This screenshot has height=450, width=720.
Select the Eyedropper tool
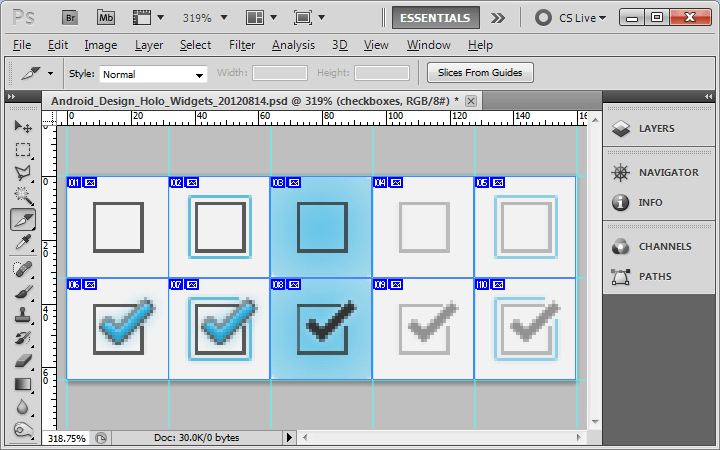[22, 242]
